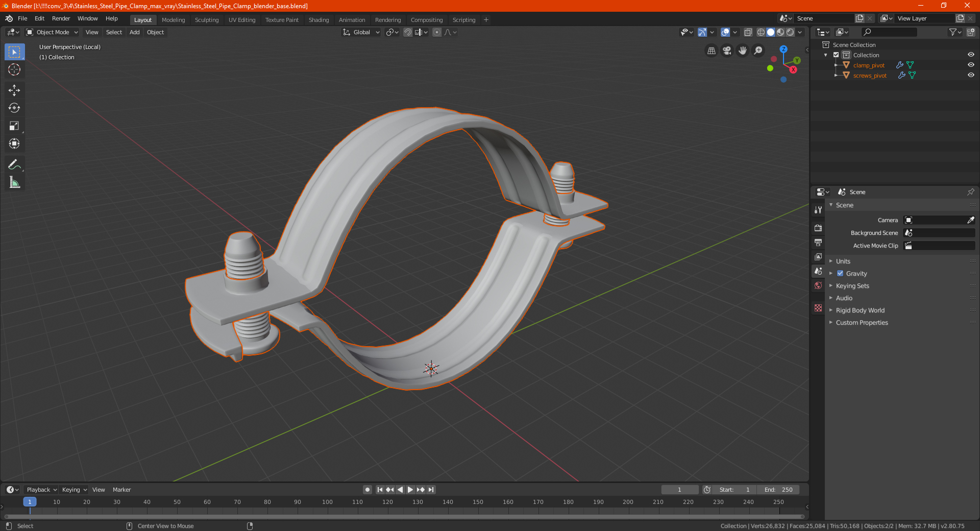
Task: Switch to the Shading workspace tab
Action: 318,20
